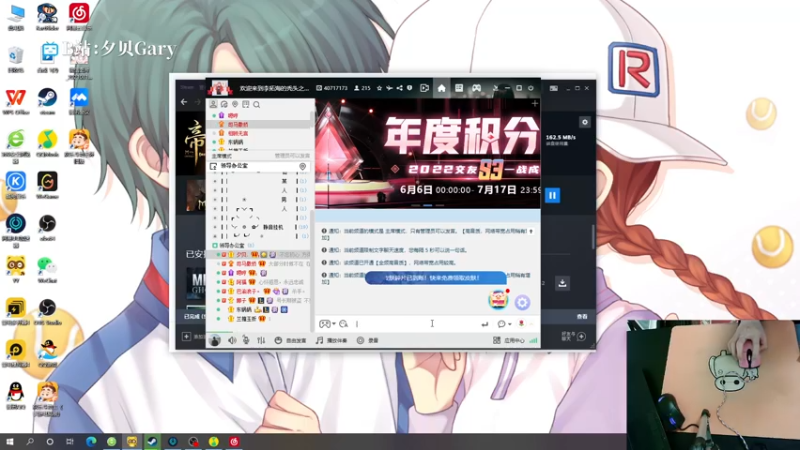Viewport: 800px width, 450px height.
Task: Click Steam add a game plus icon
Action: click(186, 337)
